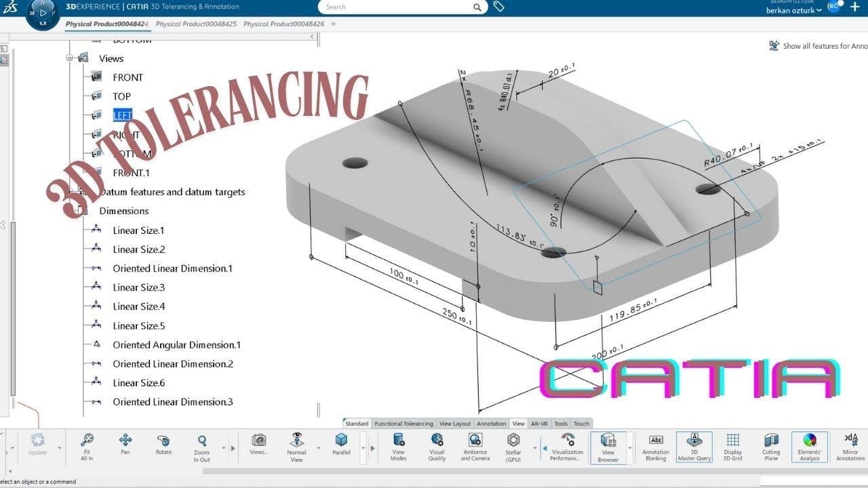The image size is (868, 488).
Task: Select Linear Size.3 in tree
Action: [x=139, y=287]
